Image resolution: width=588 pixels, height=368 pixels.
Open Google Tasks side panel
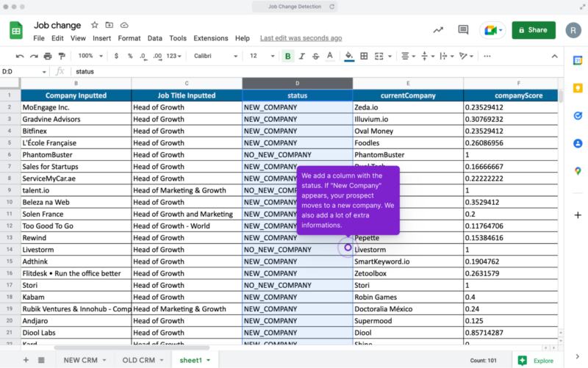578,116
